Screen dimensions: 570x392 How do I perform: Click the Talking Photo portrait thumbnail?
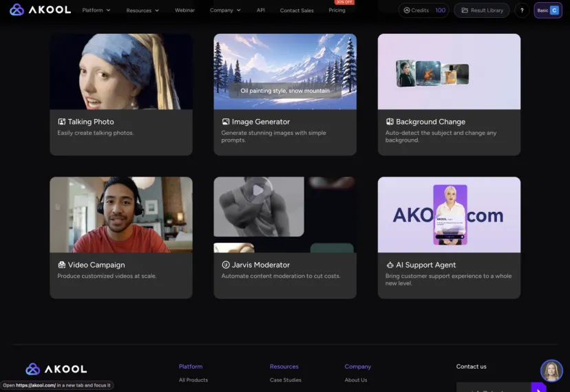(x=121, y=72)
